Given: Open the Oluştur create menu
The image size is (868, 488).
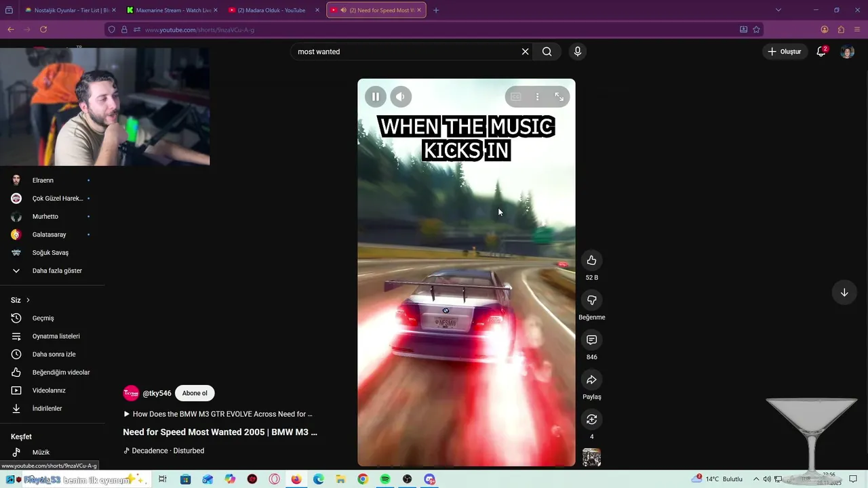Looking at the screenshot, I should click(785, 52).
